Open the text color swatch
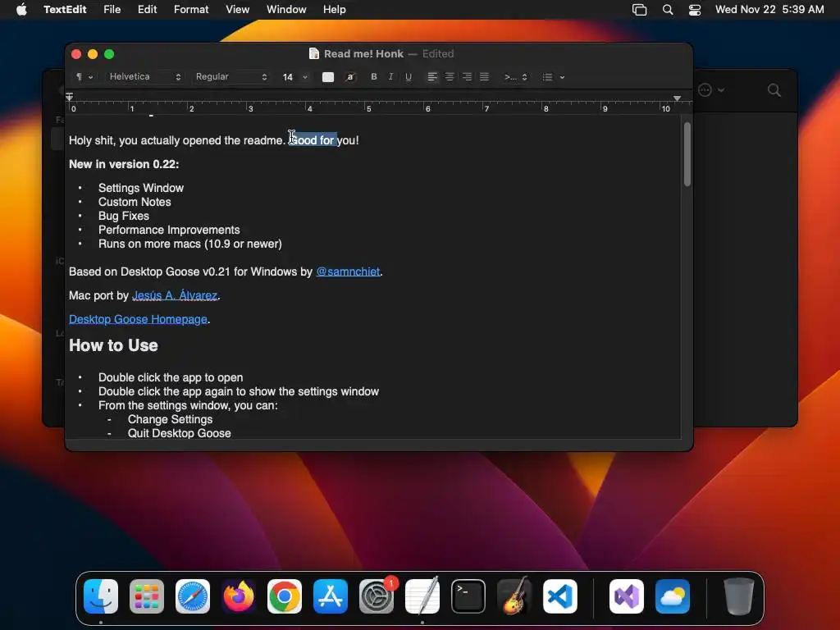This screenshot has height=630, width=840. (x=328, y=77)
